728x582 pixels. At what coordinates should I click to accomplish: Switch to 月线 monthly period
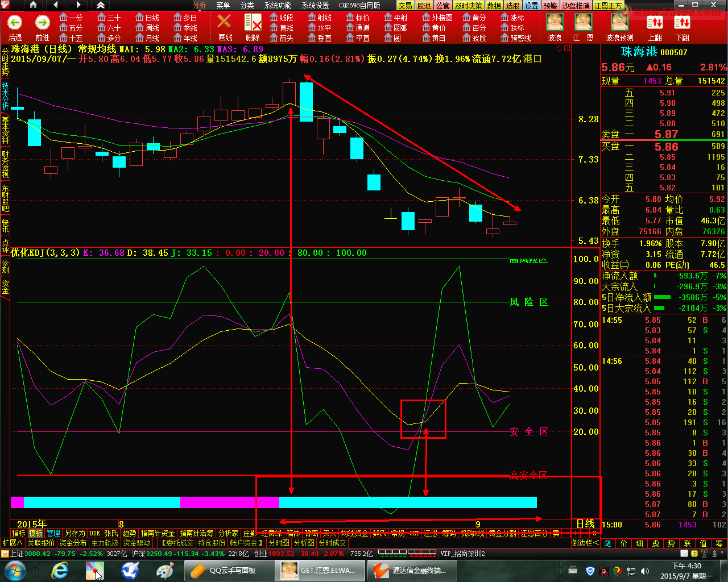[x=147, y=38]
